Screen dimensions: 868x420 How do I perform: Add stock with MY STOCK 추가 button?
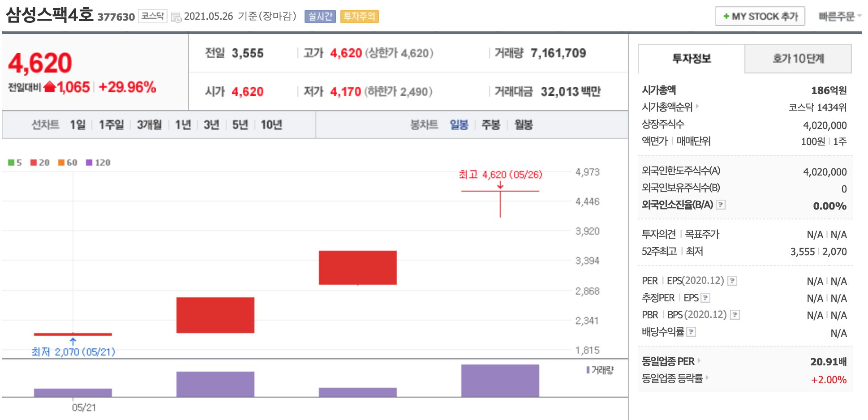760,16
